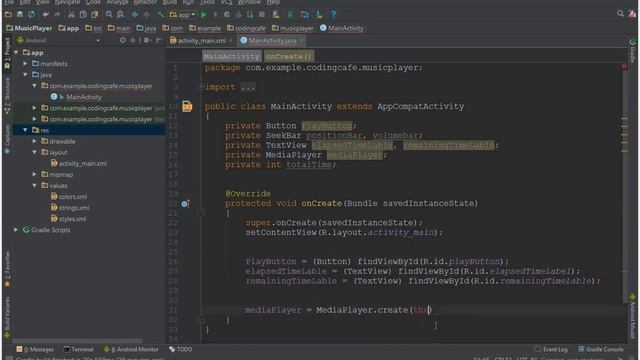
Task: Click the Undo arrow icon
Action: pos(45,15)
